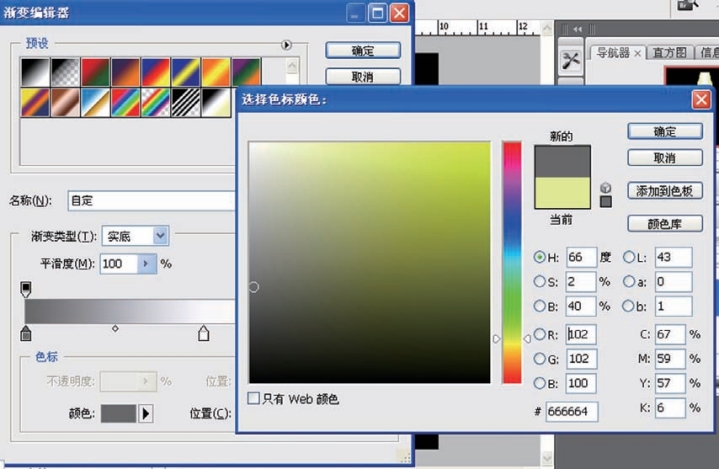Click 添加到色板 button
Viewport: 719px width, 469px height.
tap(665, 191)
